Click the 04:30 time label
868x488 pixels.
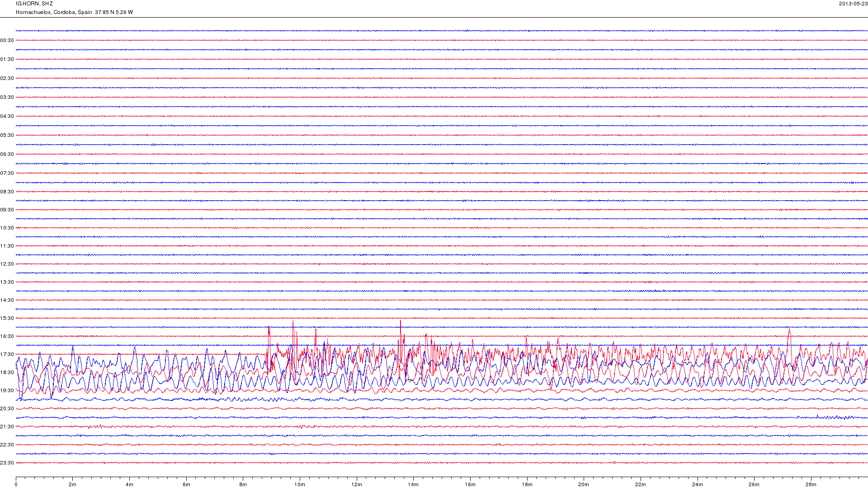(x=7, y=116)
